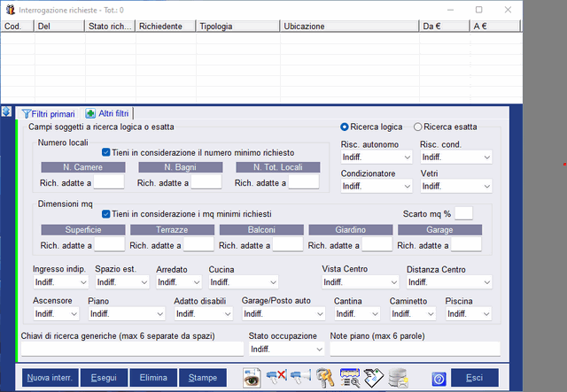Image resolution: width=567 pixels, height=392 pixels.
Task: Click the eye preview icon in the bottom toolbar
Action: [252, 378]
